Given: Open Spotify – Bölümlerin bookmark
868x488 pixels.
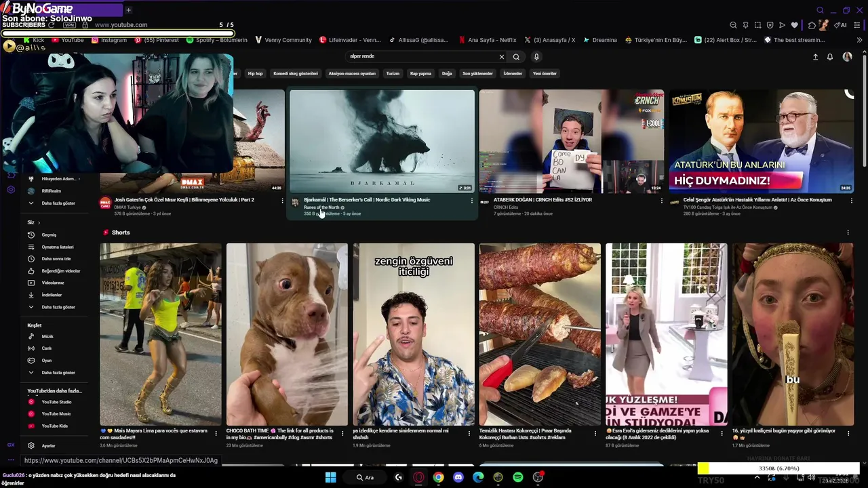Looking at the screenshot, I should 216,40.
